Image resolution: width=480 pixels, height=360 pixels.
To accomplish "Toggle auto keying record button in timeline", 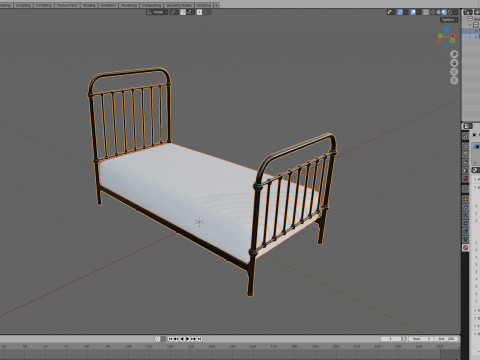I will pyautogui.click(x=157, y=339).
